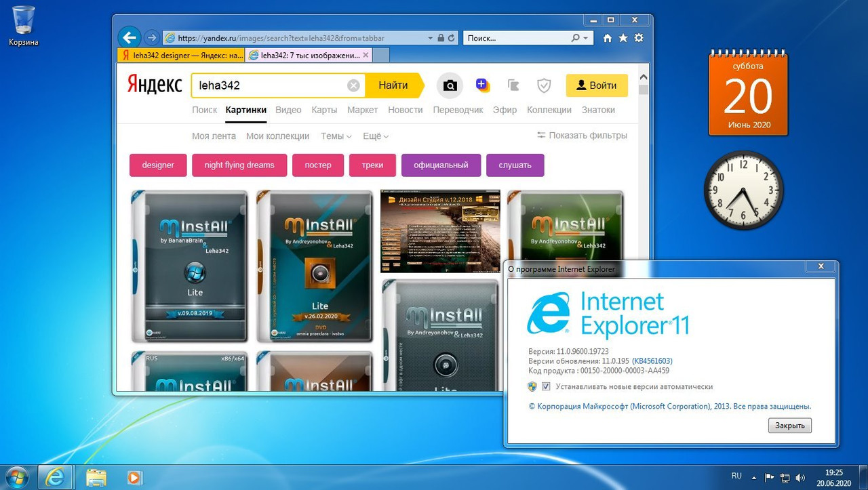Select the 'night flying dreams' tag

[239, 165]
